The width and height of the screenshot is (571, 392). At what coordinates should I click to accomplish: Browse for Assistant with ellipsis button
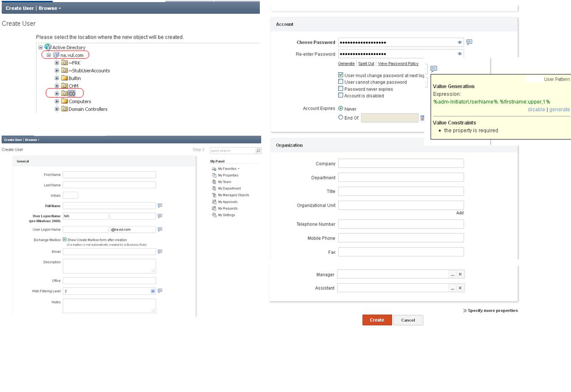coord(452,288)
